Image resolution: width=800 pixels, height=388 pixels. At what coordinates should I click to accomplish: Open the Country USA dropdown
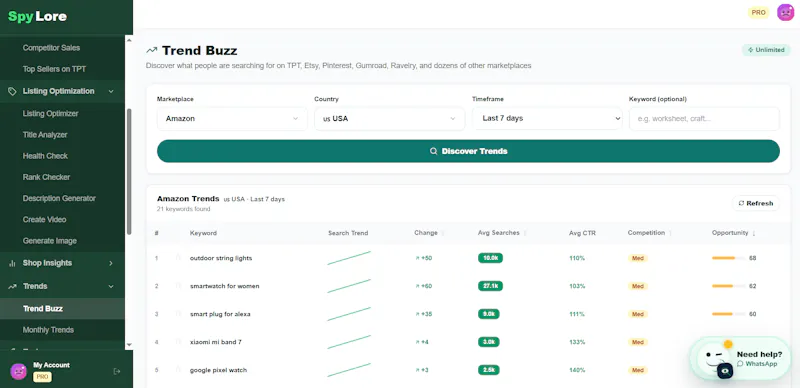tap(390, 118)
